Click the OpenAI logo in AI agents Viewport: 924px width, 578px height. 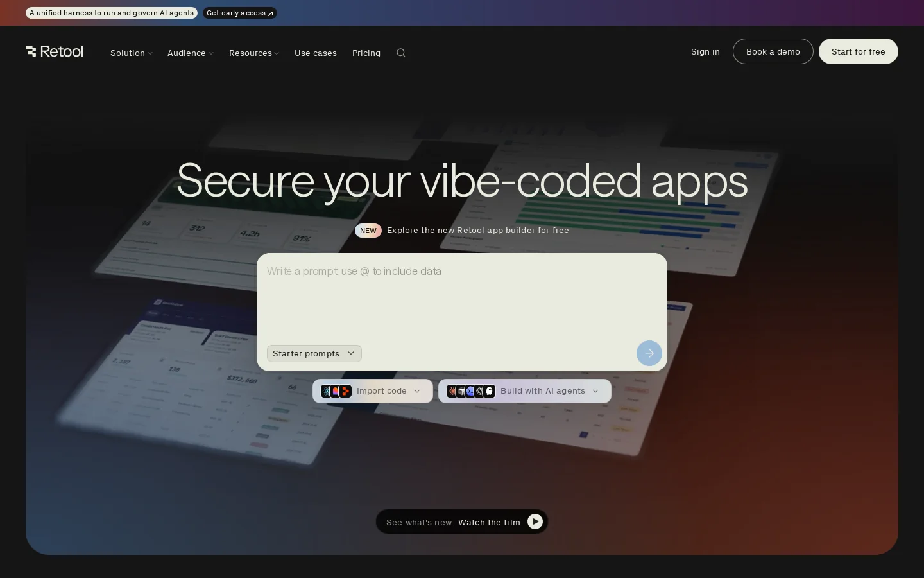click(479, 391)
